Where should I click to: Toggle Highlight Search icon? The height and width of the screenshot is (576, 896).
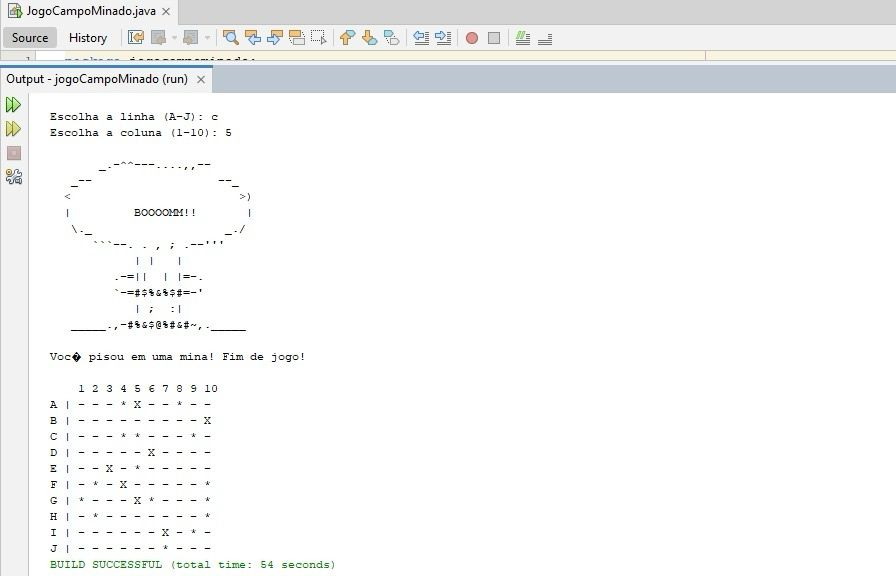coord(297,38)
